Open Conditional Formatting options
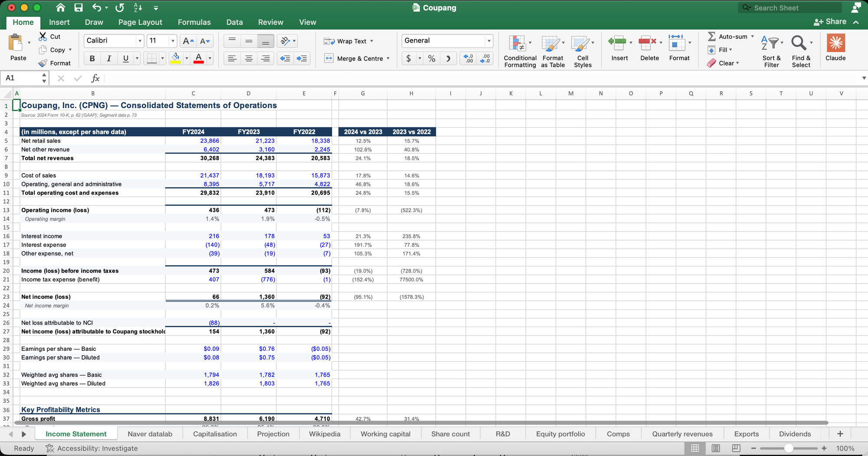The height and width of the screenshot is (456, 868). tap(520, 51)
